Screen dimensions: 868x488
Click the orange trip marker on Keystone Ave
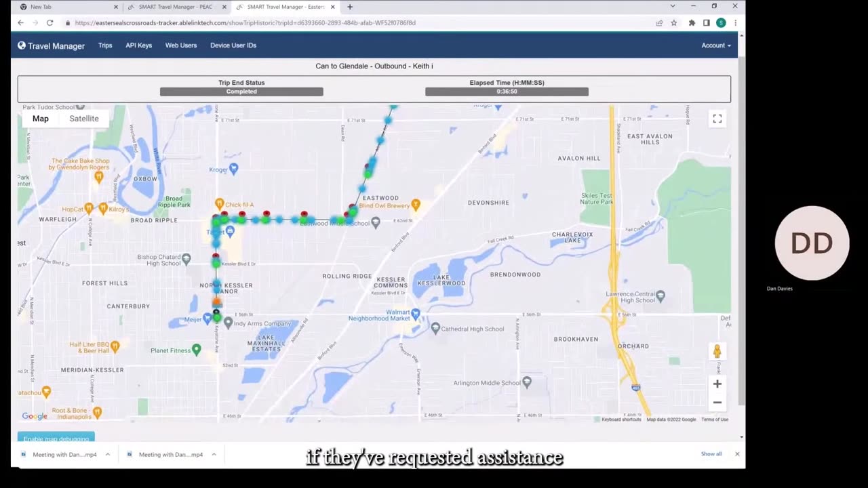click(217, 302)
